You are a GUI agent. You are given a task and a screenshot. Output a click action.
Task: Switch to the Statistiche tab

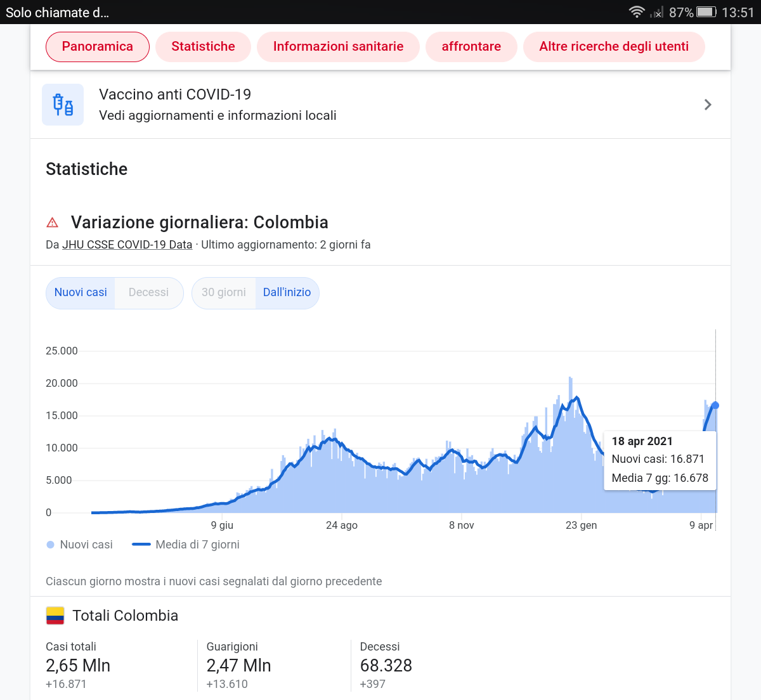point(203,47)
